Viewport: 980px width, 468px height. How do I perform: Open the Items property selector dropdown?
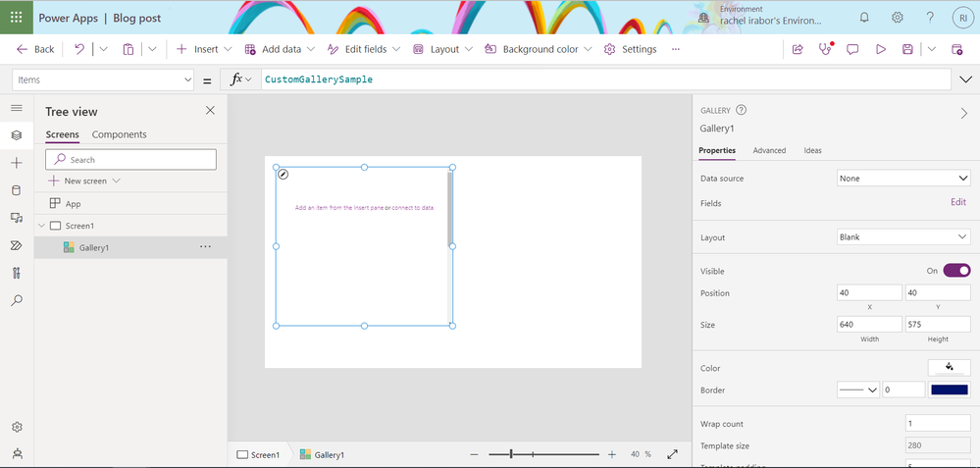tap(102, 80)
